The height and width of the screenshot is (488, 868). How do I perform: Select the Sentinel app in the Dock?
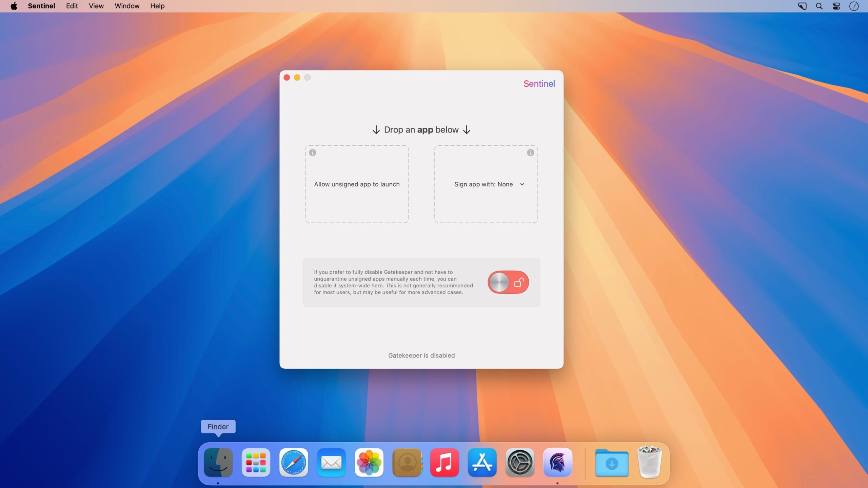pyautogui.click(x=558, y=462)
